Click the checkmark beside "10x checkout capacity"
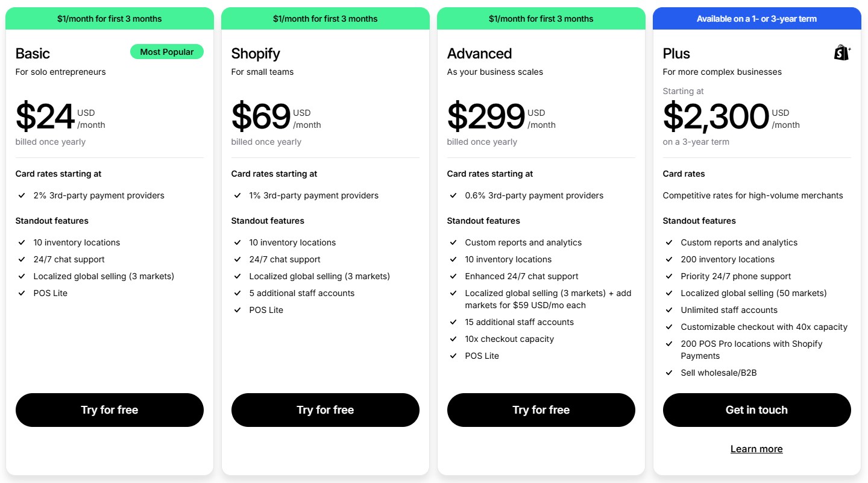This screenshot has height=483, width=868. pos(453,339)
